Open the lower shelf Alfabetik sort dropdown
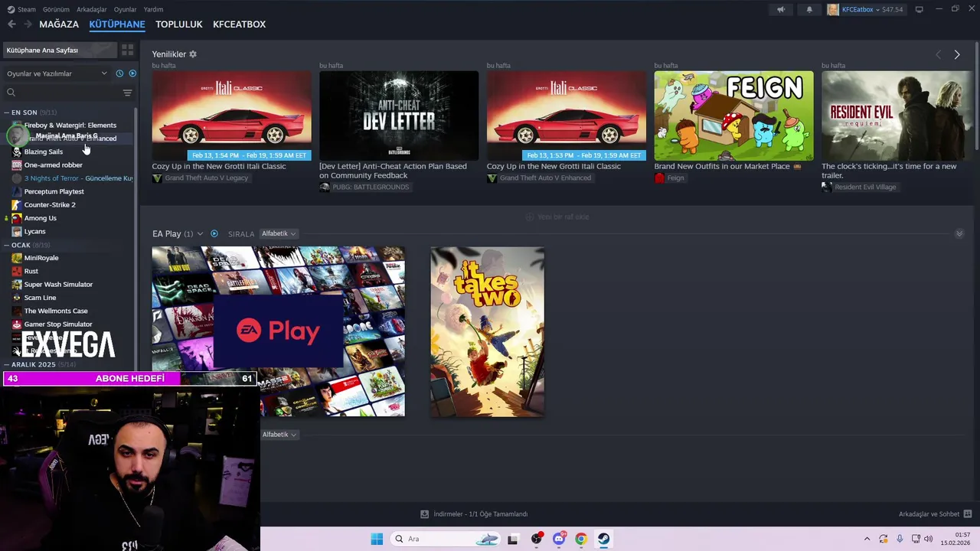Screen dimensions: 980x551 point(279,435)
